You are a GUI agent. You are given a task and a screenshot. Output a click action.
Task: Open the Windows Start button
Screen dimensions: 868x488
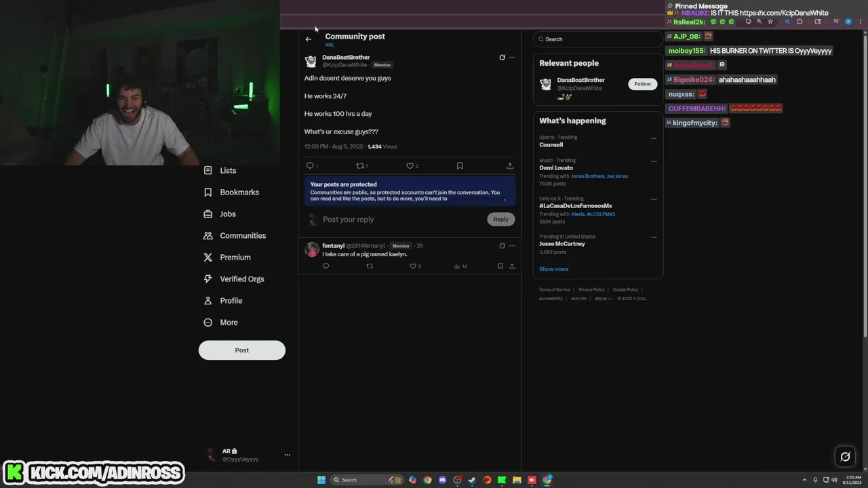pyautogui.click(x=321, y=480)
